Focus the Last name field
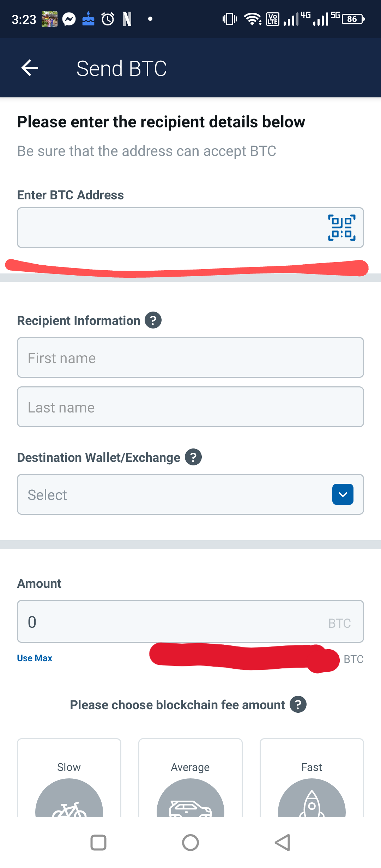Image resolution: width=381 pixels, height=868 pixels. pos(190,407)
